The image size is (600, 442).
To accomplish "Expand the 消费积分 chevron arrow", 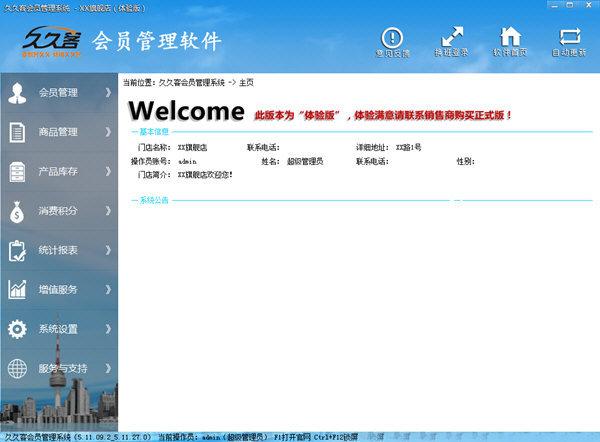I will click(x=108, y=210).
